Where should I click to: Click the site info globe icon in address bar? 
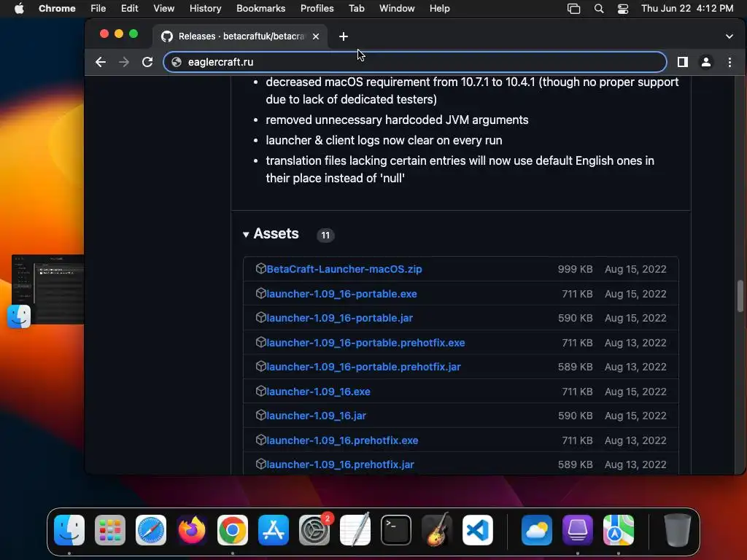tap(177, 62)
